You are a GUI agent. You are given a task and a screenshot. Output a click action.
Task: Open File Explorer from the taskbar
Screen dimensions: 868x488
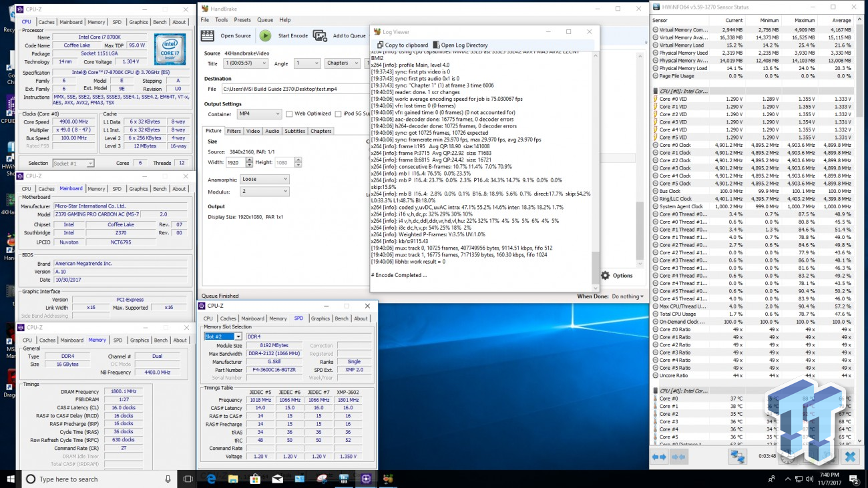(233, 479)
